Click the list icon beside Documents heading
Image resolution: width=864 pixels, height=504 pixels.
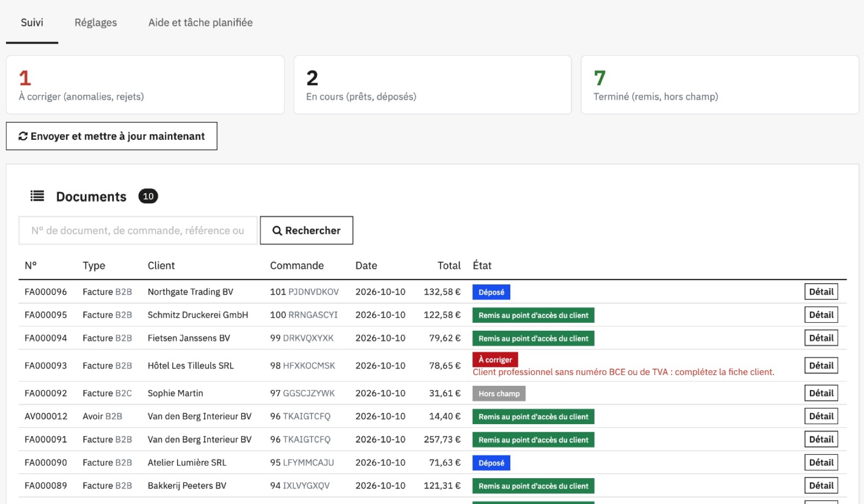pos(37,196)
